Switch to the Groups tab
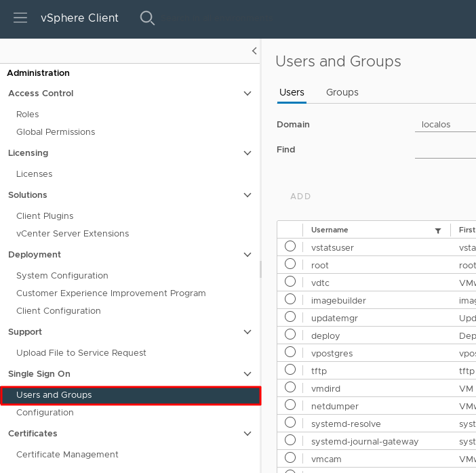 [x=342, y=92]
